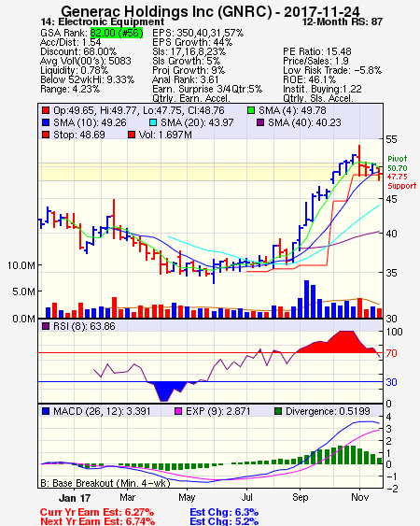The height and width of the screenshot is (526, 420).
Task: Click the 55 price axis label
Action: [391, 139]
